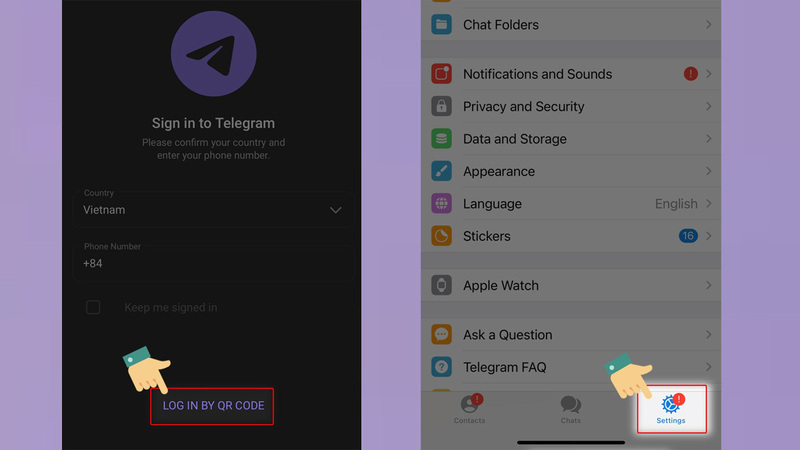Screen dimensions: 800x450
Task: Click the Phone Number input field
Action: point(213,263)
